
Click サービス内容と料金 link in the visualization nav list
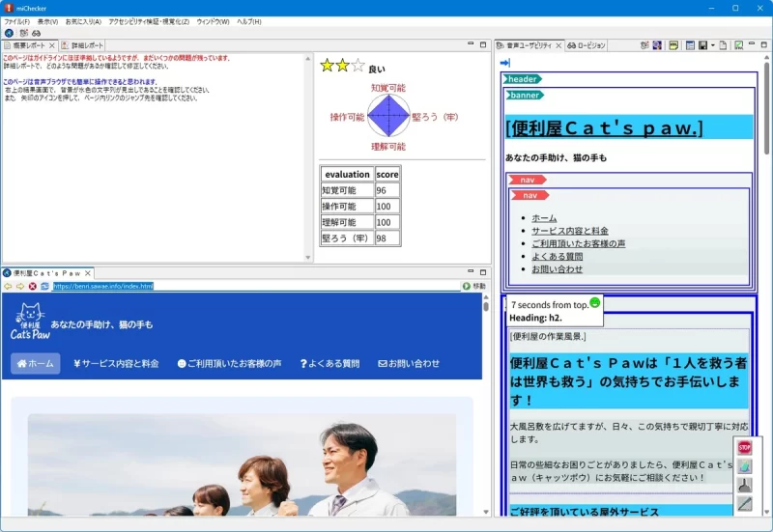pos(570,231)
